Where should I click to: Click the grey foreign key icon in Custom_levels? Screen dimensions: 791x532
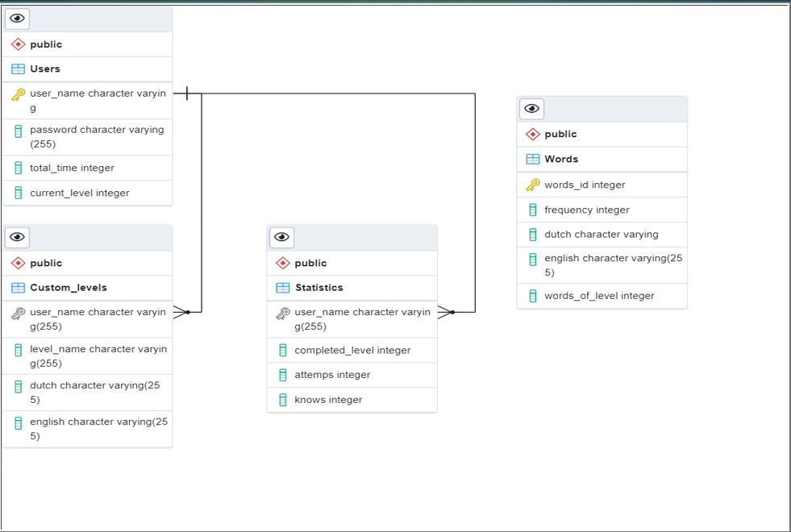coord(19,314)
